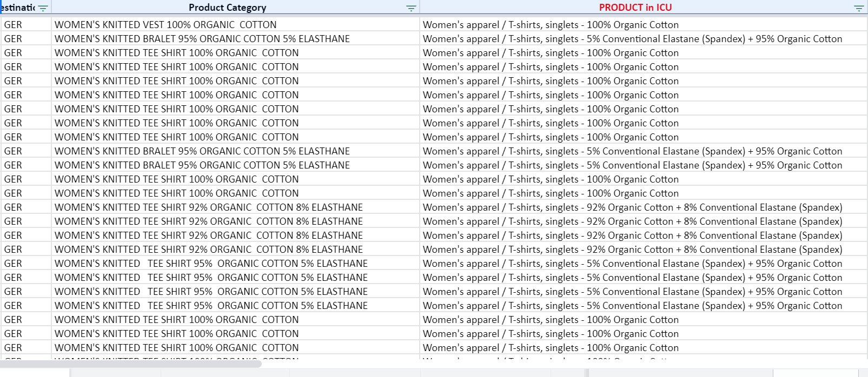Click the first TEE SHIRT 92% ORGANIC COTTON cell
The image size is (868, 377).
click(209, 207)
